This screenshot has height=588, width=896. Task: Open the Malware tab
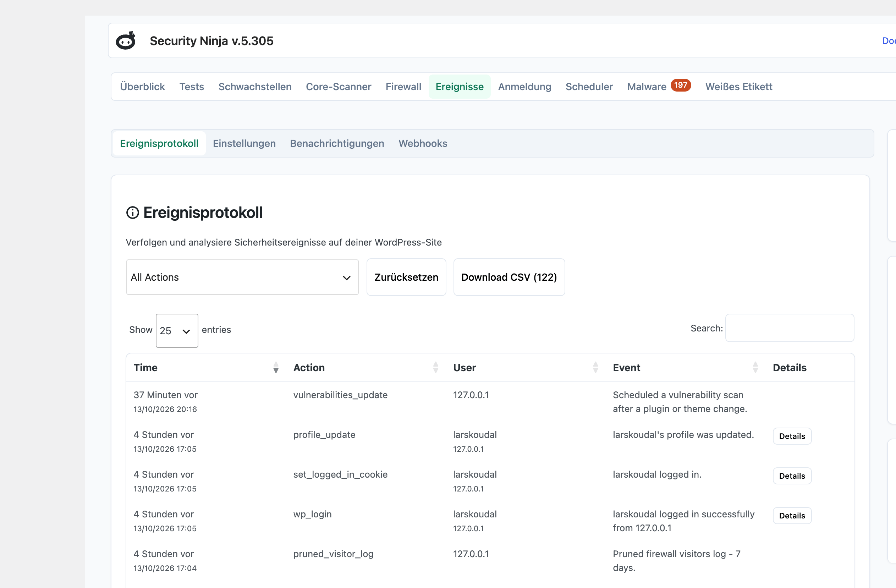[647, 87]
